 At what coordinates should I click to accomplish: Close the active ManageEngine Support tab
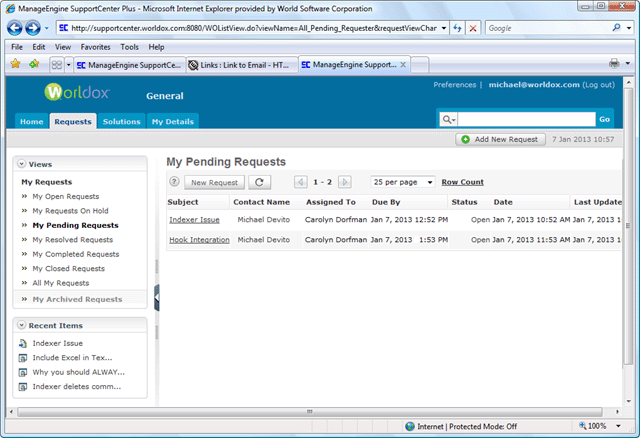pyautogui.click(x=403, y=64)
